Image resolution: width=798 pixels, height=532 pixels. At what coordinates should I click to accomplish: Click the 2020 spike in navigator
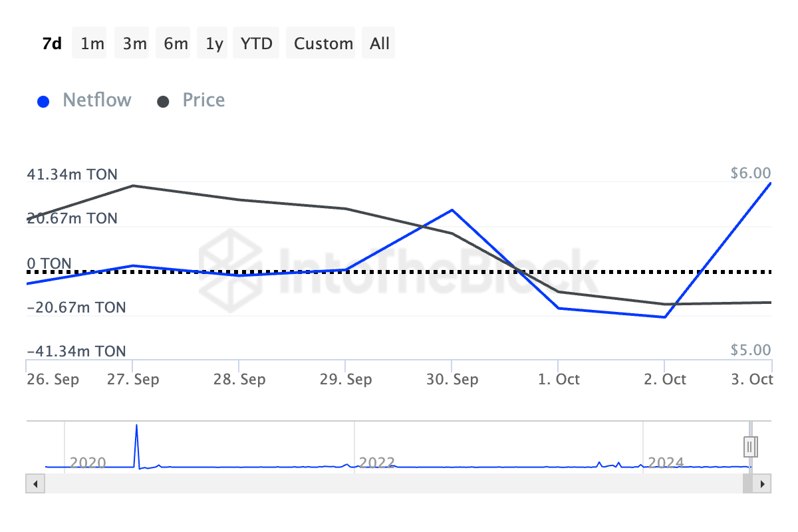pos(136,444)
